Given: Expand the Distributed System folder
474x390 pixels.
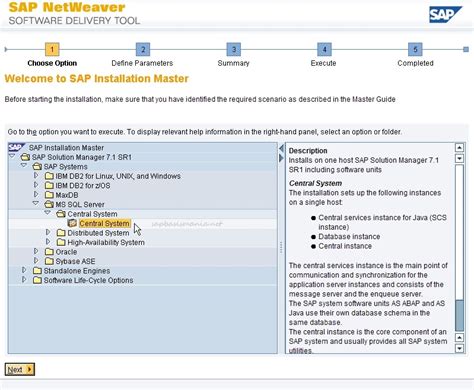Looking at the screenshot, I should tap(48, 232).
